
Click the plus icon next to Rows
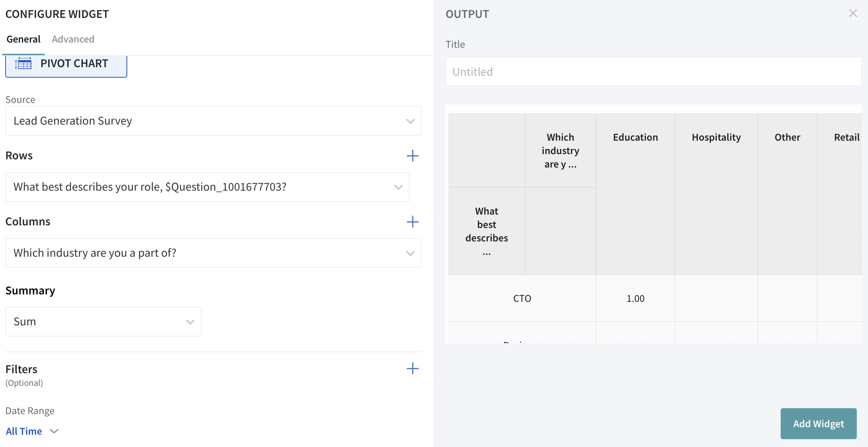[412, 156]
